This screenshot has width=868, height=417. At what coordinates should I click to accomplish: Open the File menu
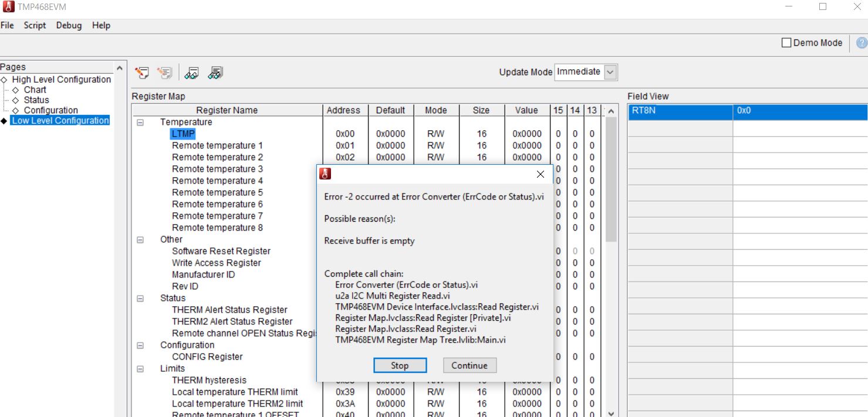point(7,25)
